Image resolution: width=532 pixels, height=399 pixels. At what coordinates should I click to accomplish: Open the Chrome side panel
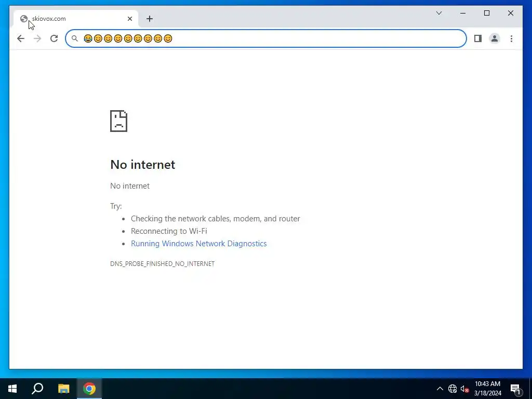coord(478,38)
